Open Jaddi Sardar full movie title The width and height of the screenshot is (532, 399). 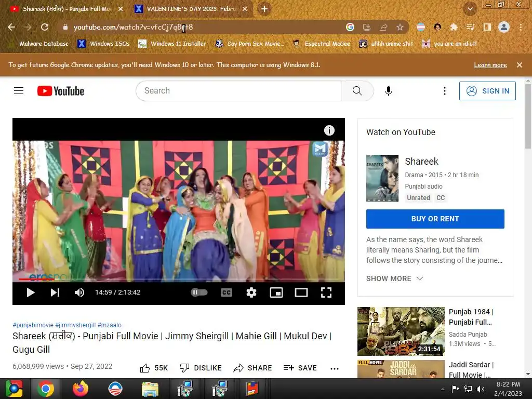pos(471,370)
